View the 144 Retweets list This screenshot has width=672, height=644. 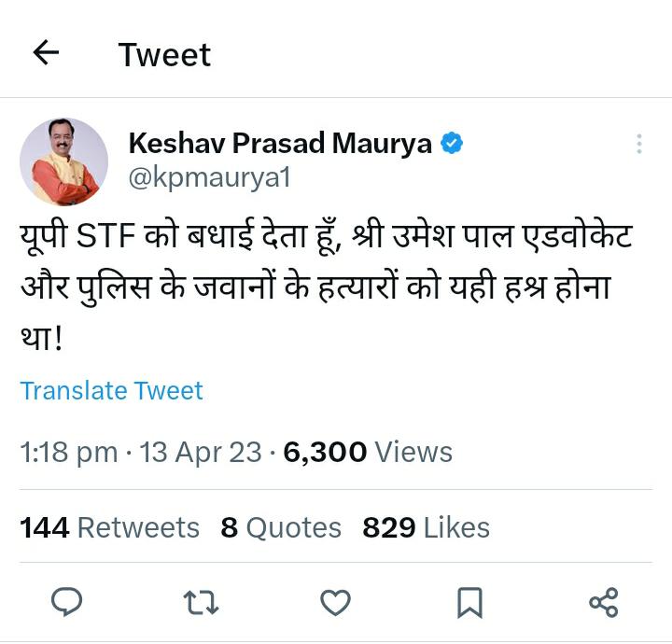coord(110,527)
